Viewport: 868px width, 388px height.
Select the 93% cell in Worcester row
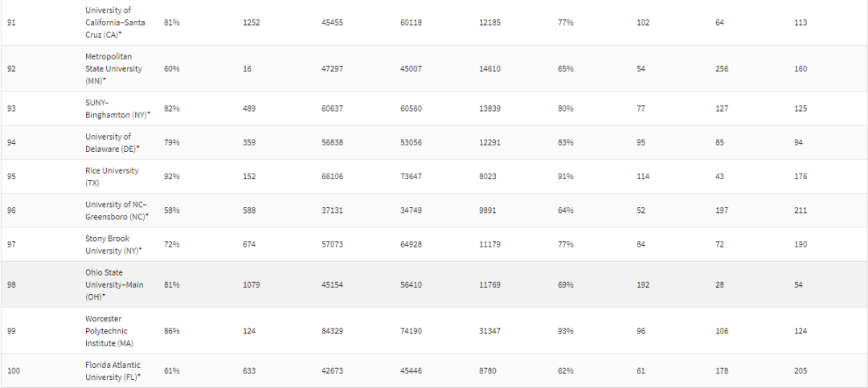566,331
